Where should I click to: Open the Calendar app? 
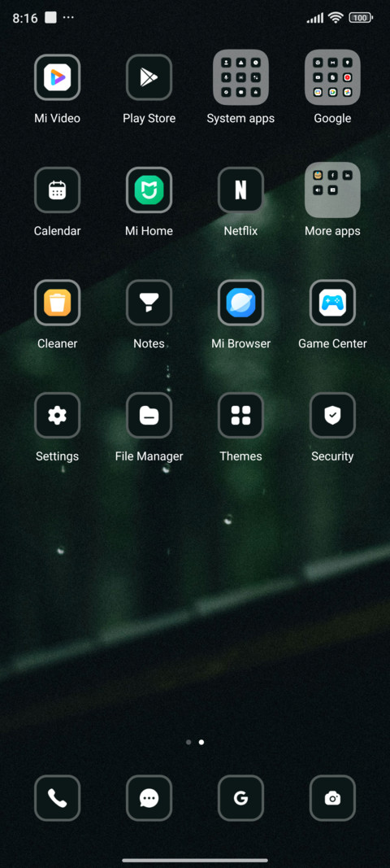click(57, 190)
